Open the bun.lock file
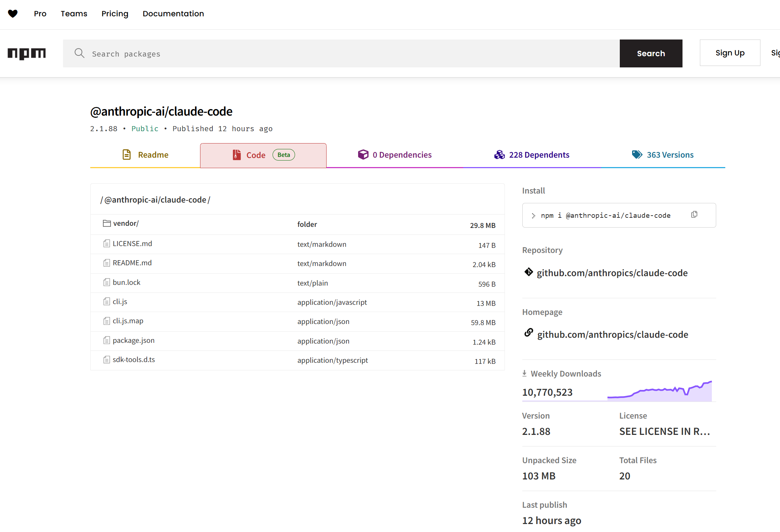This screenshot has width=780, height=532. point(126,282)
